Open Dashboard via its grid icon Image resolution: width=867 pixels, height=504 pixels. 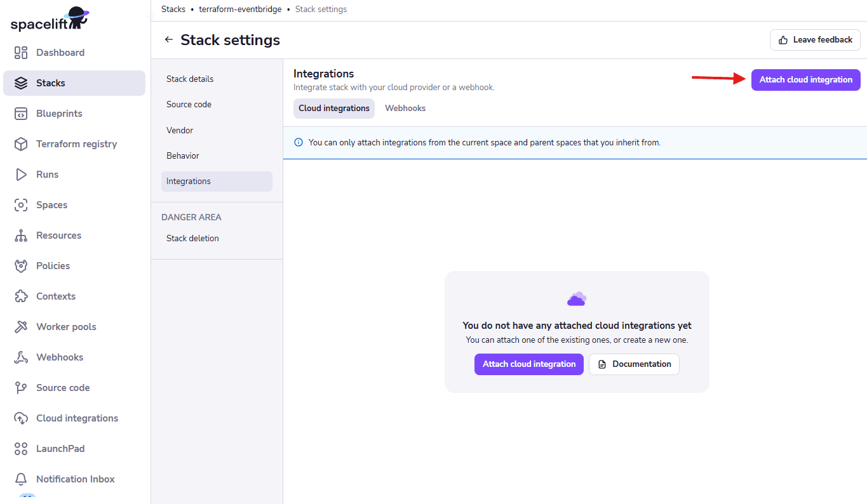point(21,53)
